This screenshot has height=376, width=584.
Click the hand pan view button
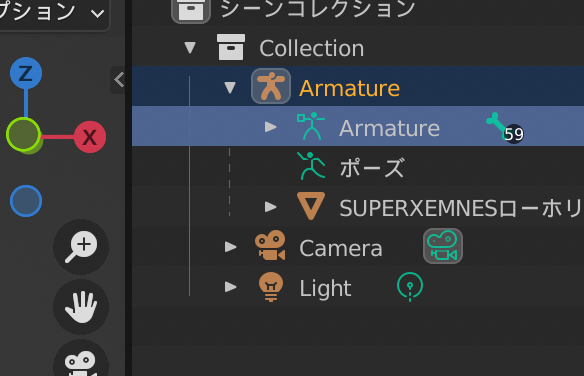coord(81,307)
